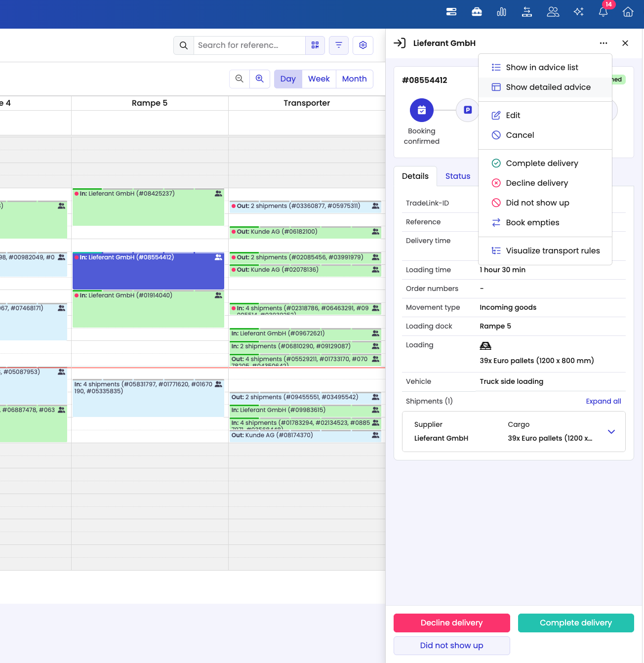The width and height of the screenshot is (644, 663).
Task: Open booking In: Lieferant GmbH (#08425237)
Action: (148, 207)
